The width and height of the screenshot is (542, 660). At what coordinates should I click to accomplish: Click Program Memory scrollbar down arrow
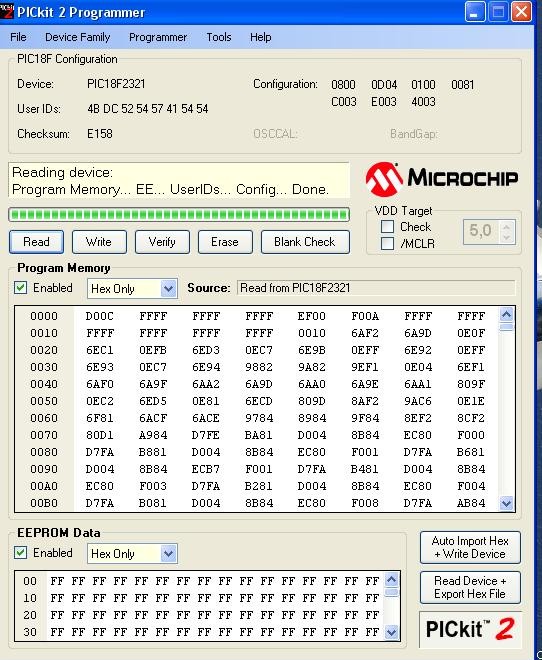[506, 503]
